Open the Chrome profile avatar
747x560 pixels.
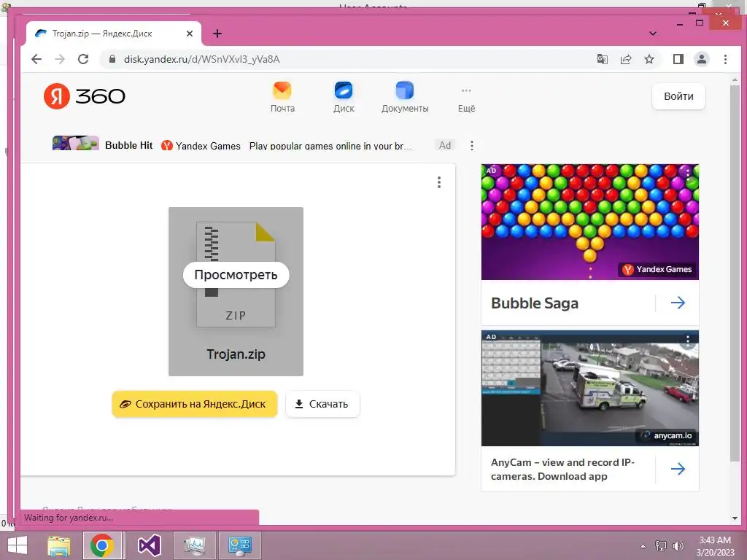tap(701, 59)
